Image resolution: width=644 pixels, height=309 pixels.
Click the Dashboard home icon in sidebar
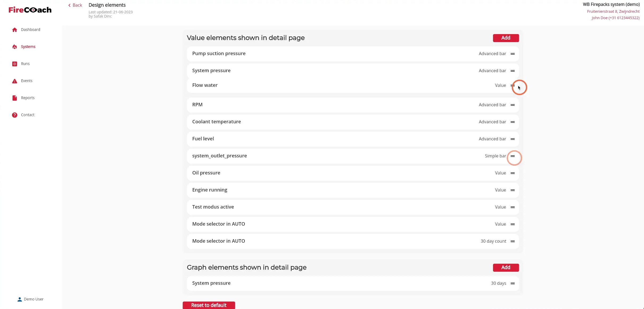click(x=15, y=30)
